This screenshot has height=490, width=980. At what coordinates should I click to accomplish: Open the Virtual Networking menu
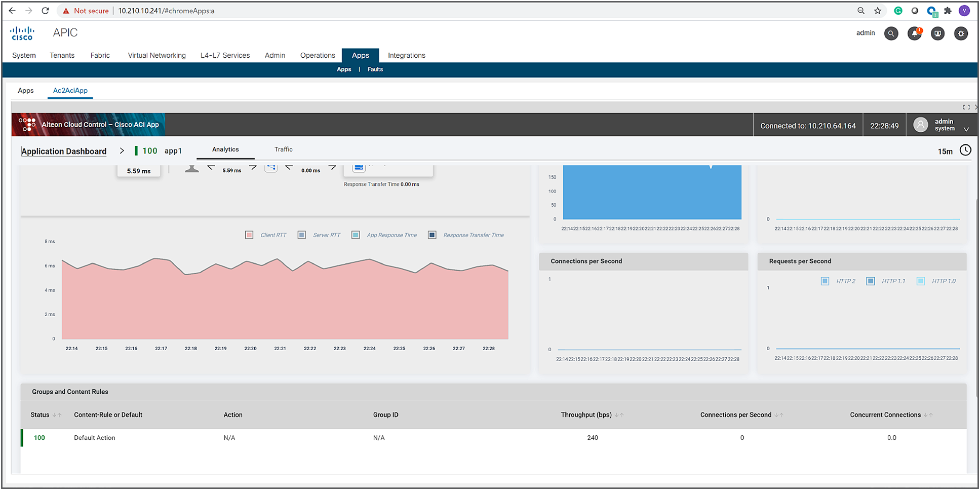(x=157, y=55)
